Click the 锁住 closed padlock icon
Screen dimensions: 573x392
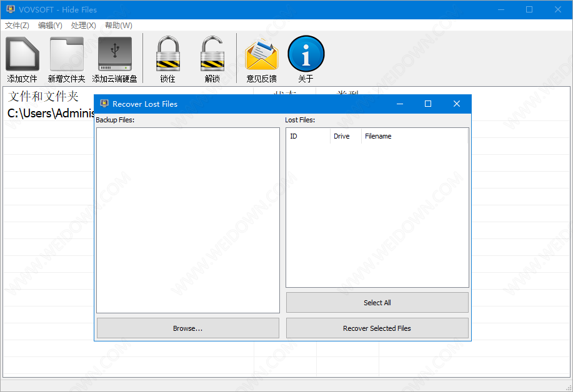point(167,53)
